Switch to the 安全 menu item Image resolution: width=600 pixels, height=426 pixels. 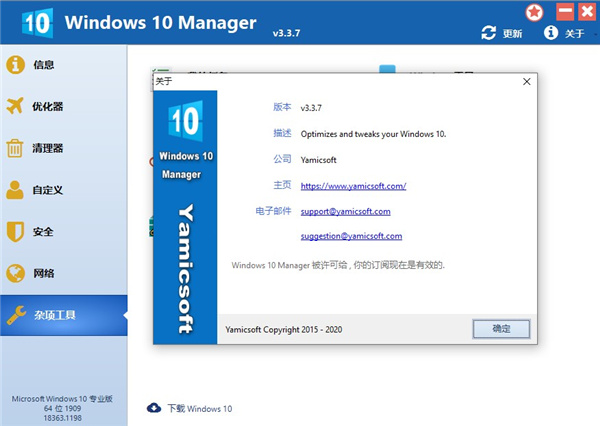[x=64, y=232]
